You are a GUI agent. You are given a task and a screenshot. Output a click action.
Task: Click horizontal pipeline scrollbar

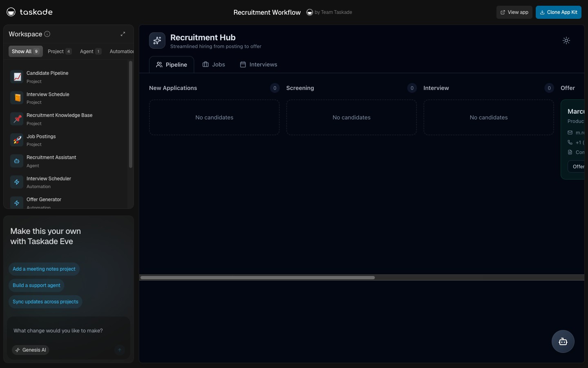coord(258,278)
